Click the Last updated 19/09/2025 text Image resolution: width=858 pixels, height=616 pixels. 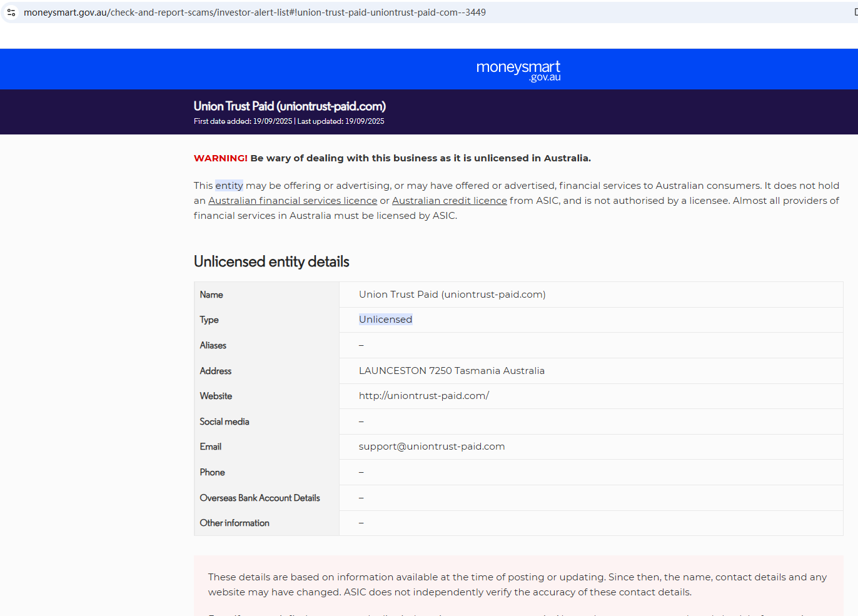pos(341,121)
